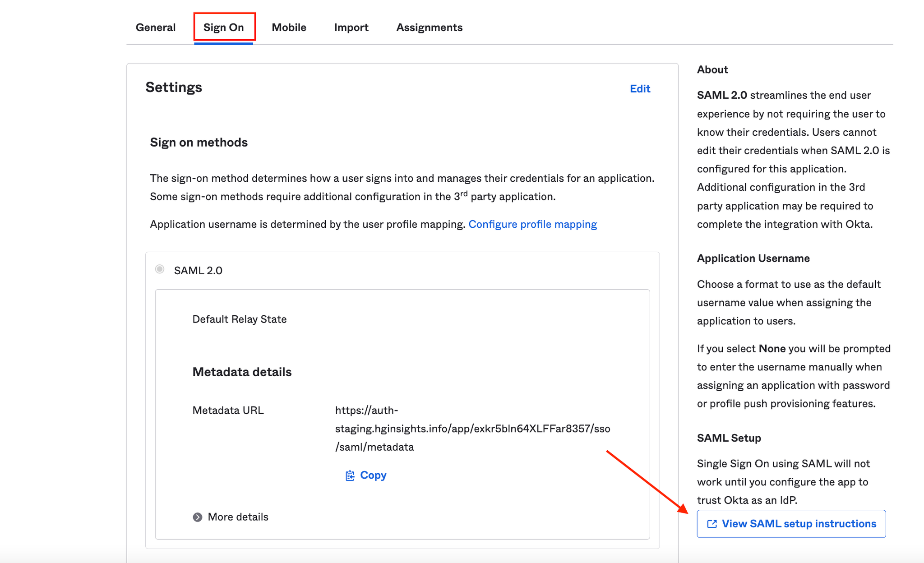Go to the Mobile tab

289,28
